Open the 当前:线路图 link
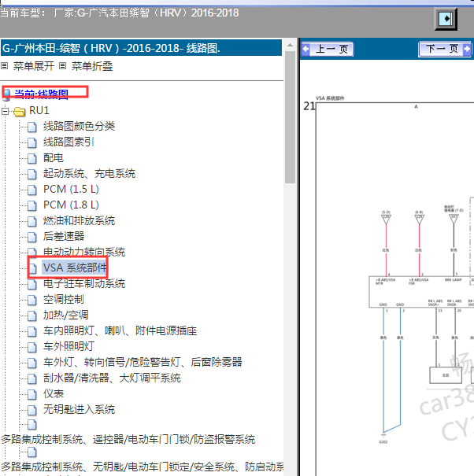 (x=41, y=94)
